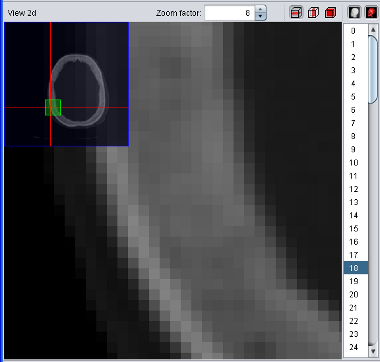Select slice 0 in the list
Screen dimensions: 380x362
(356, 31)
